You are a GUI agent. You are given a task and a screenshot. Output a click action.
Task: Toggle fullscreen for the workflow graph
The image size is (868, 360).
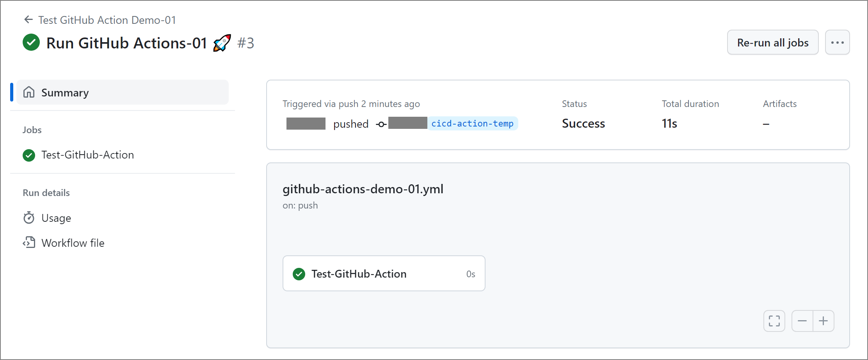click(x=774, y=321)
